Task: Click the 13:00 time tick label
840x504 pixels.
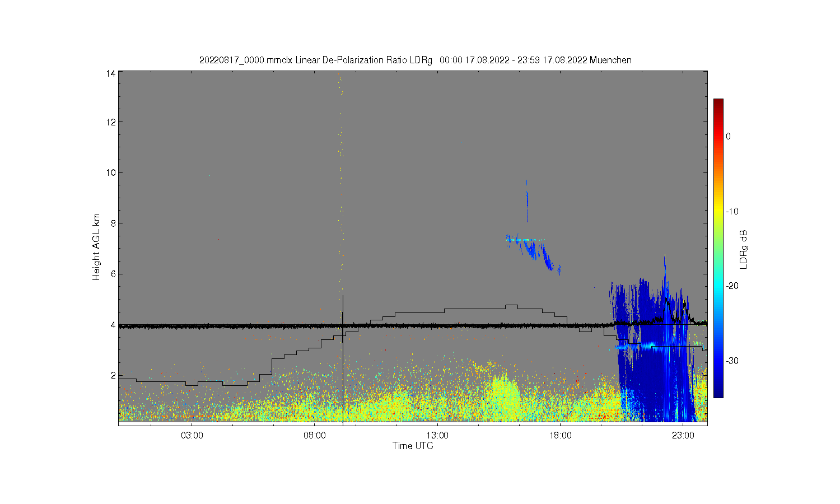Action: pos(437,435)
